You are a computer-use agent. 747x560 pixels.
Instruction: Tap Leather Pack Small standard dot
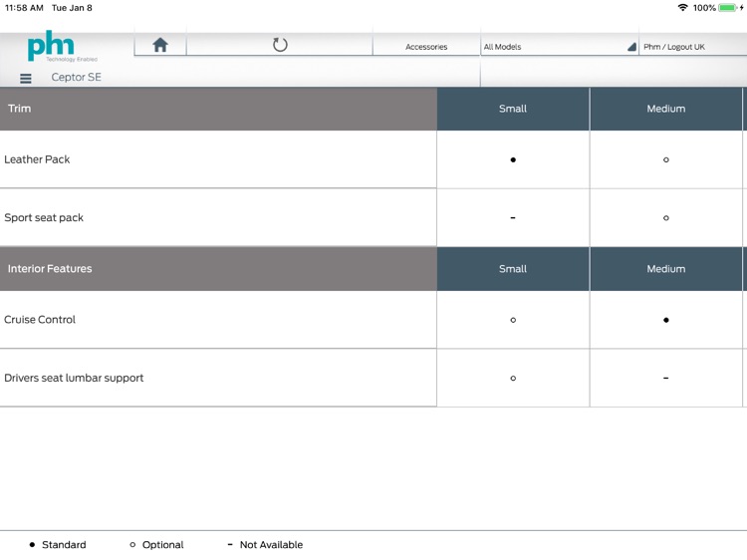click(513, 159)
